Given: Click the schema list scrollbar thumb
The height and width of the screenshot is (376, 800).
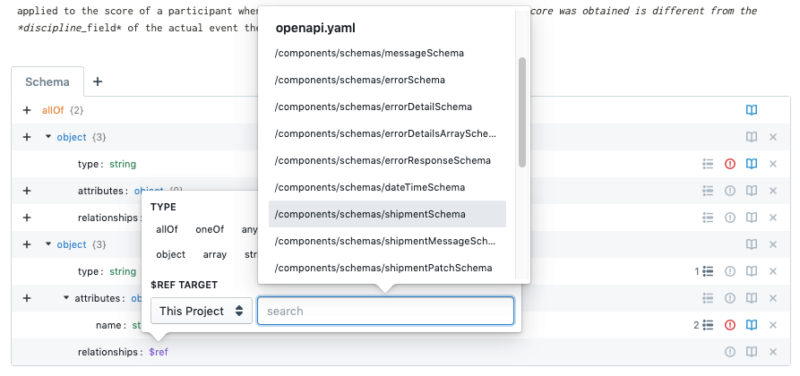Looking at the screenshot, I should [x=522, y=112].
